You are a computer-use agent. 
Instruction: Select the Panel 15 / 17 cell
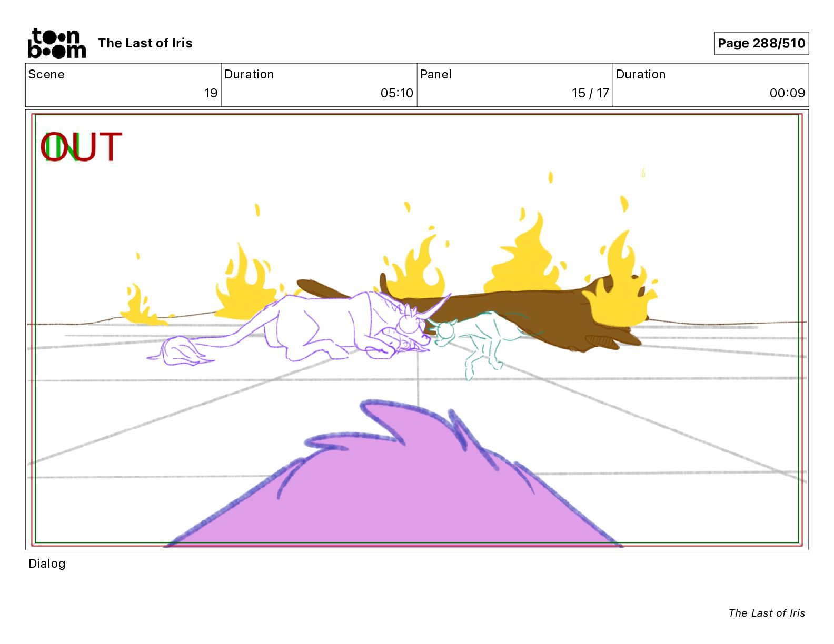pyautogui.click(x=515, y=85)
